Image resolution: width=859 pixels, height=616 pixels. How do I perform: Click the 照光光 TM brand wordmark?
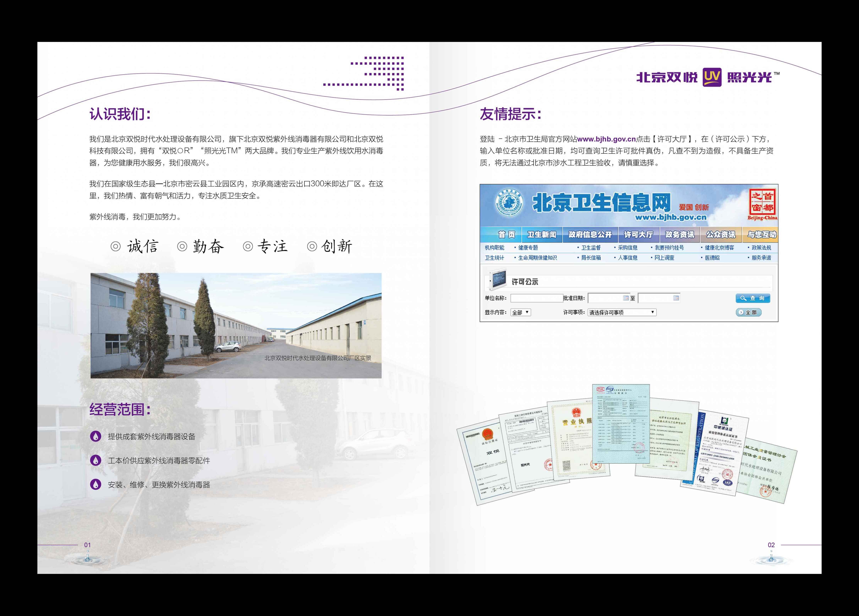(753, 77)
